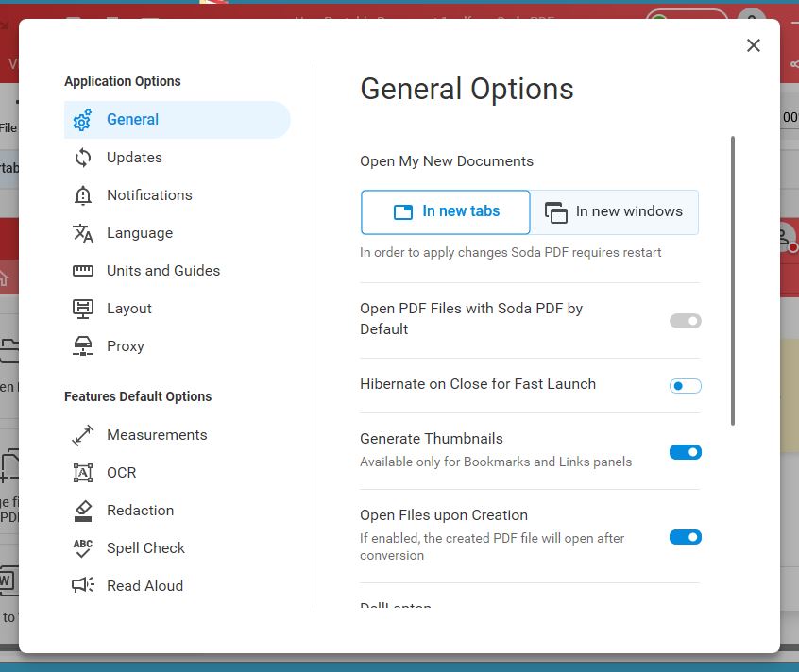Open the General options section
Screen dimensions: 799x672
pos(178,120)
